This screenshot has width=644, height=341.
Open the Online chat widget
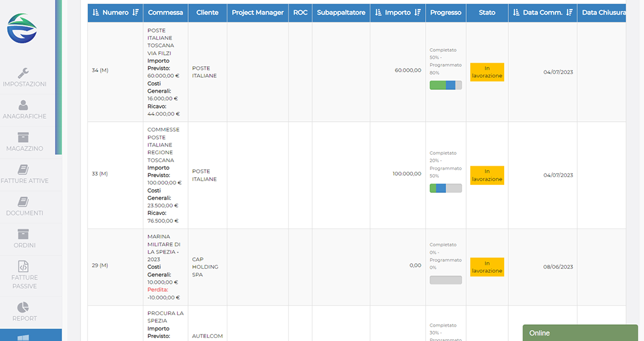pos(580,333)
